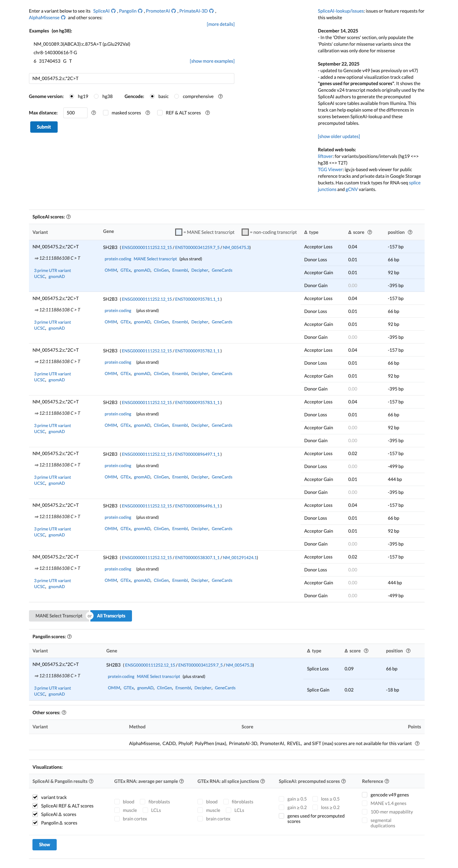Open the gCNV link

352,189
